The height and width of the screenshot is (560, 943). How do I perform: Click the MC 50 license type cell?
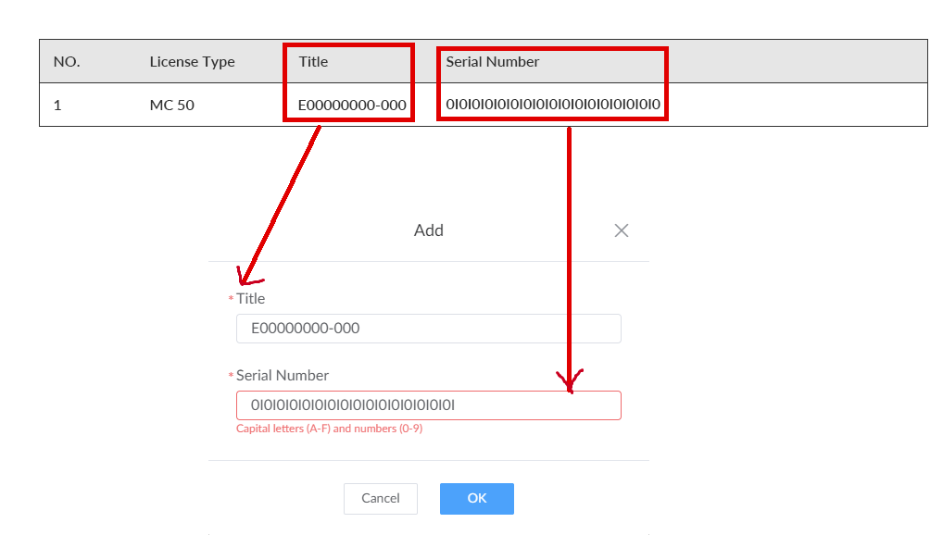(171, 105)
